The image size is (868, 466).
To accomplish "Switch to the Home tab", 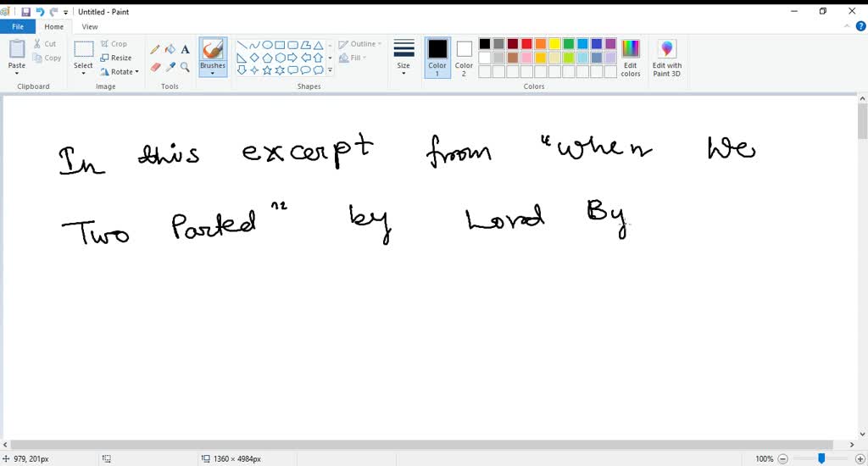I will (x=53, y=26).
